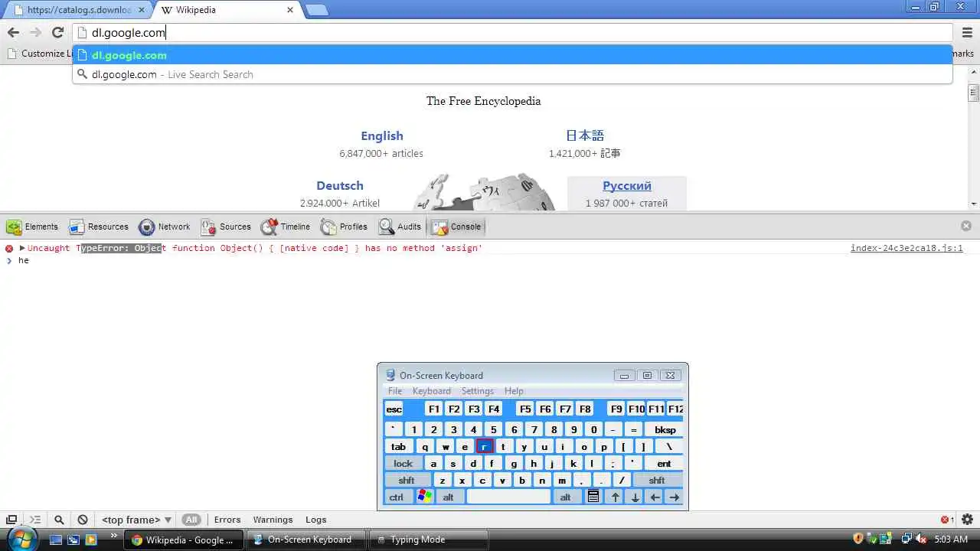Switch to the Network panel
The height and width of the screenshot is (551, 980).
pyautogui.click(x=165, y=227)
